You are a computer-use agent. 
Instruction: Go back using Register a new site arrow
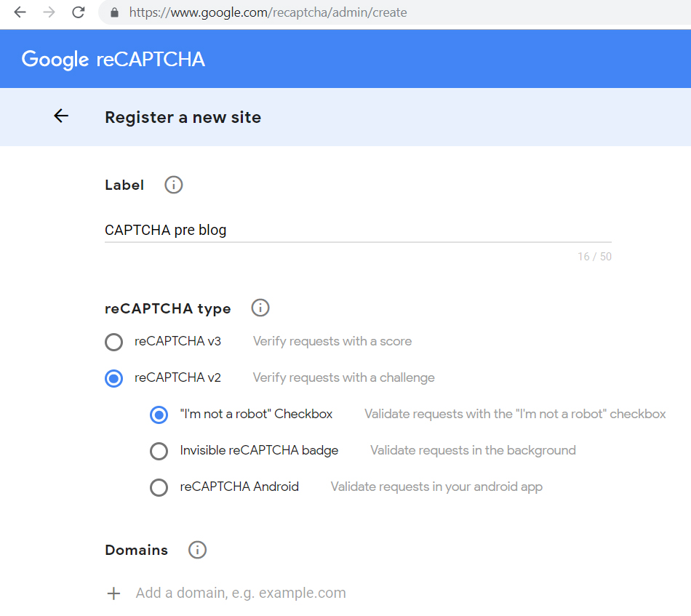pyautogui.click(x=61, y=116)
